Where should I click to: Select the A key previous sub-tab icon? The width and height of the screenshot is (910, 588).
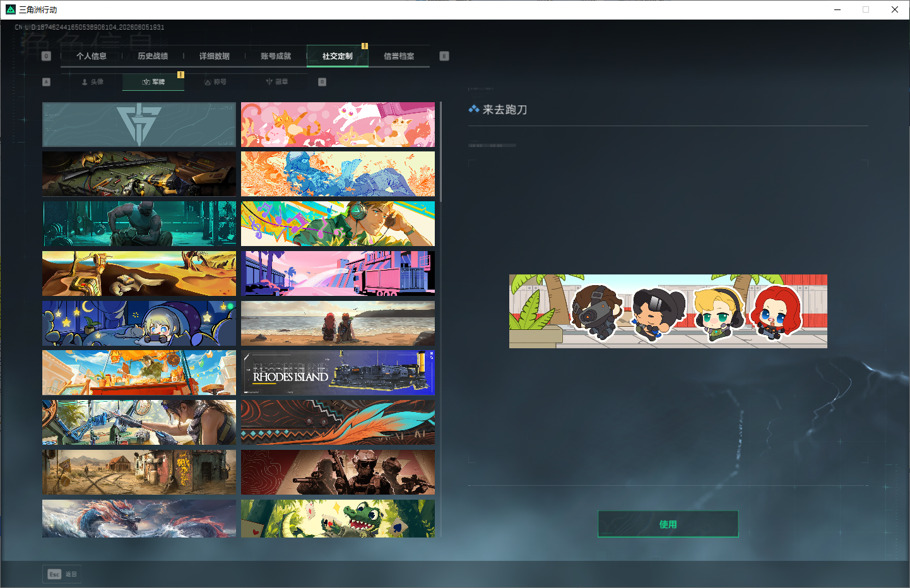[46, 82]
